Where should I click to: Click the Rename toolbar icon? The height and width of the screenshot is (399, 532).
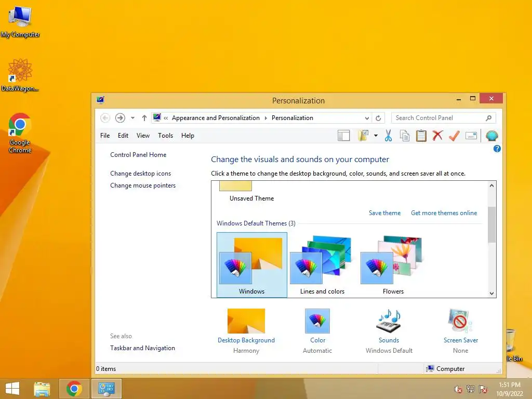471,136
